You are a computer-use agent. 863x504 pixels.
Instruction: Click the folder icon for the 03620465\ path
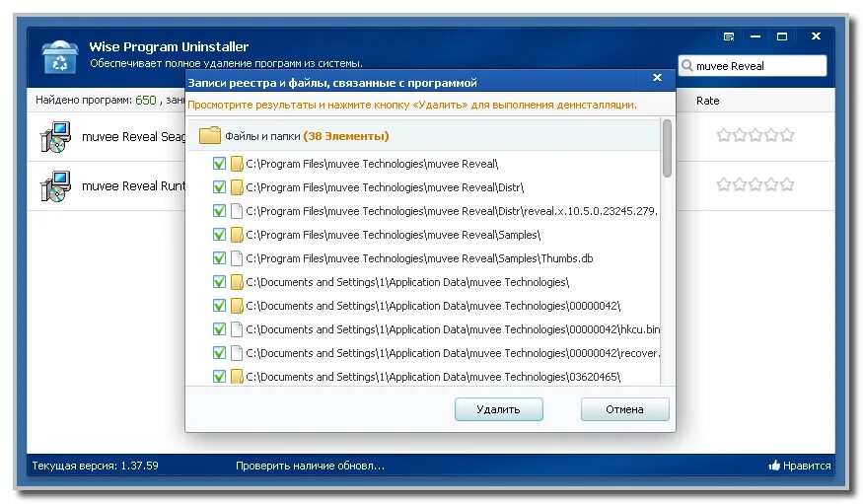tap(237, 377)
